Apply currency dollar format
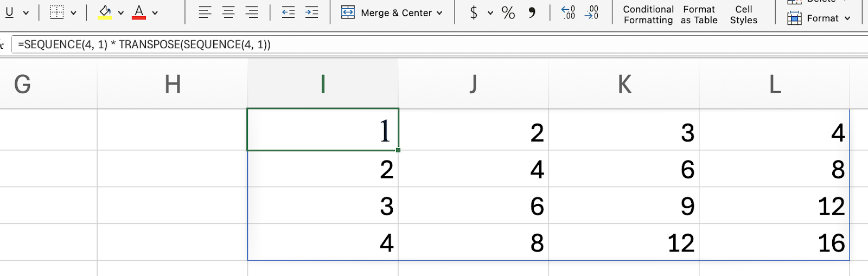868x276 pixels. pyautogui.click(x=474, y=12)
